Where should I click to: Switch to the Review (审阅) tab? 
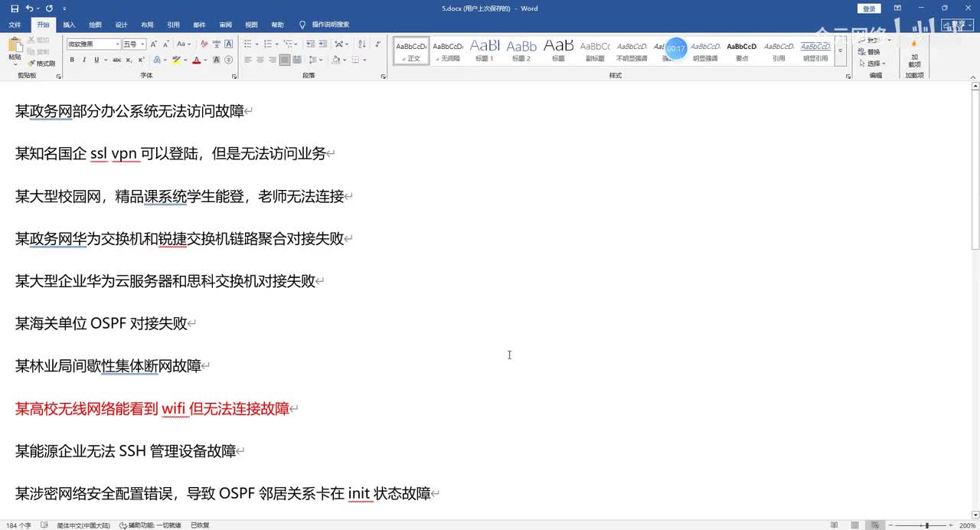tap(225, 25)
